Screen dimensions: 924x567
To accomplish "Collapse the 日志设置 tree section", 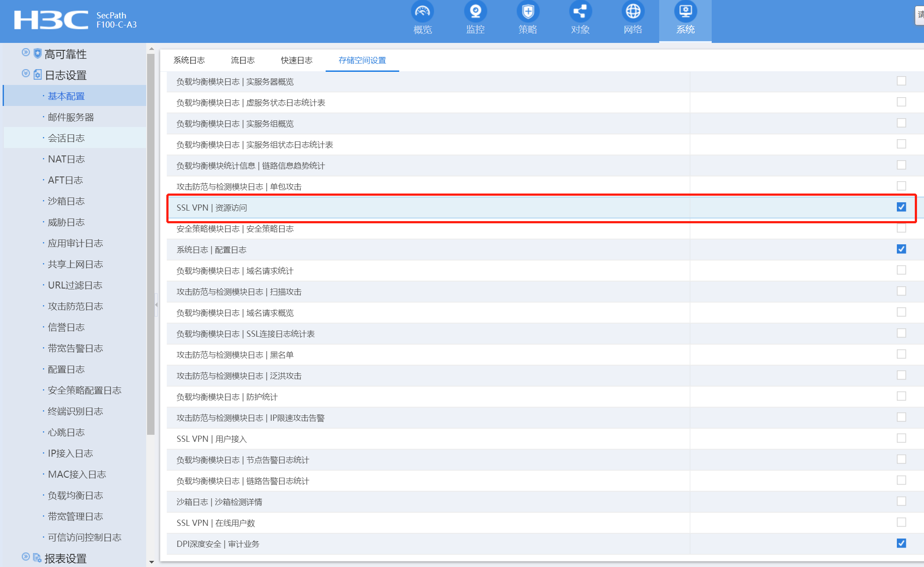I will pos(26,74).
